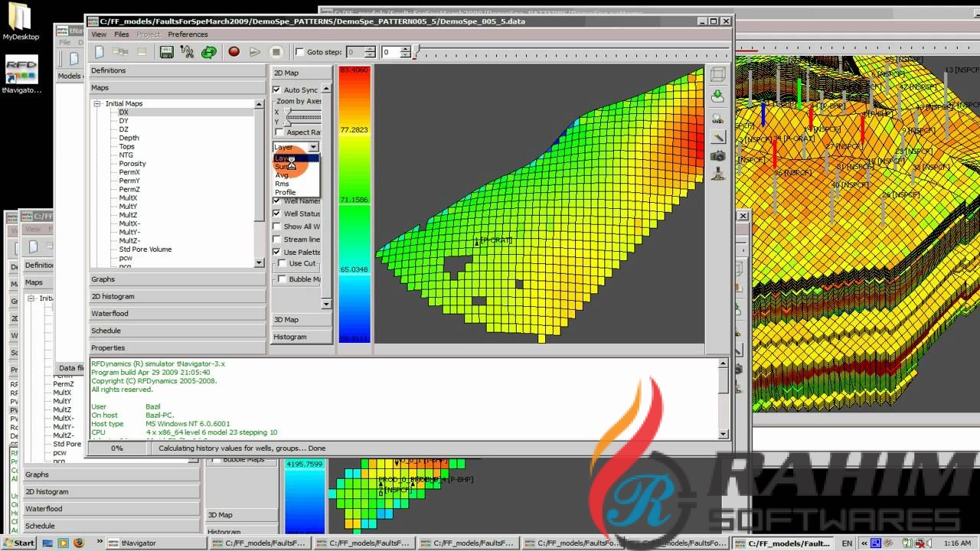The image size is (980, 551).
Task: Expand the Properties section
Action: click(x=178, y=348)
